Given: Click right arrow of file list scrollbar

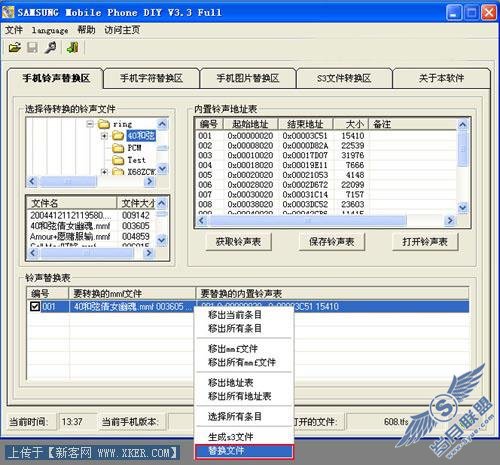Looking at the screenshot, I should coord(149,253).
